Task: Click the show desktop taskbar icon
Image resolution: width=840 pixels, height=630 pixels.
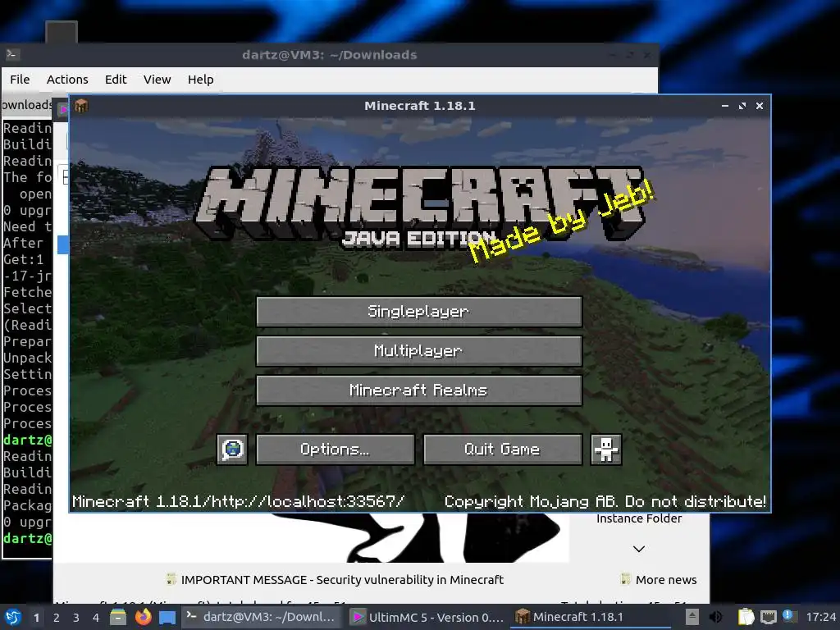Action: [167, 618]
